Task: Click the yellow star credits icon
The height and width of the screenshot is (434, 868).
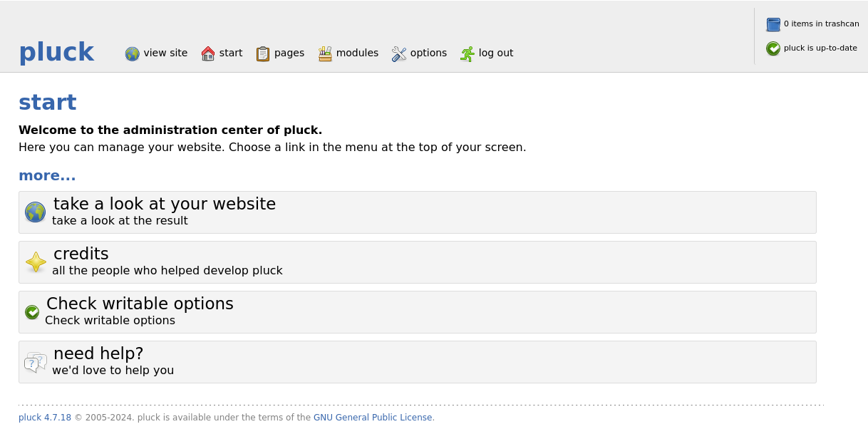Action: point(36,262)
